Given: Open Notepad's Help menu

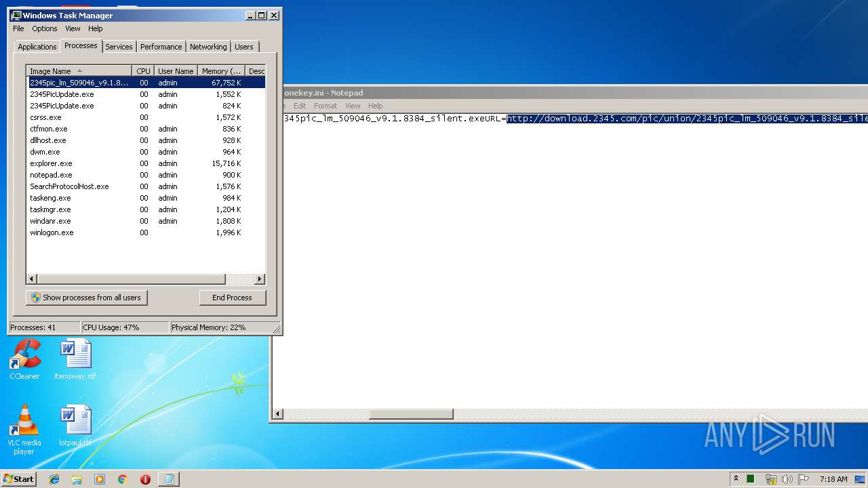Looking at the screenshot, I should pyautogui.click(x=376, y=106).
